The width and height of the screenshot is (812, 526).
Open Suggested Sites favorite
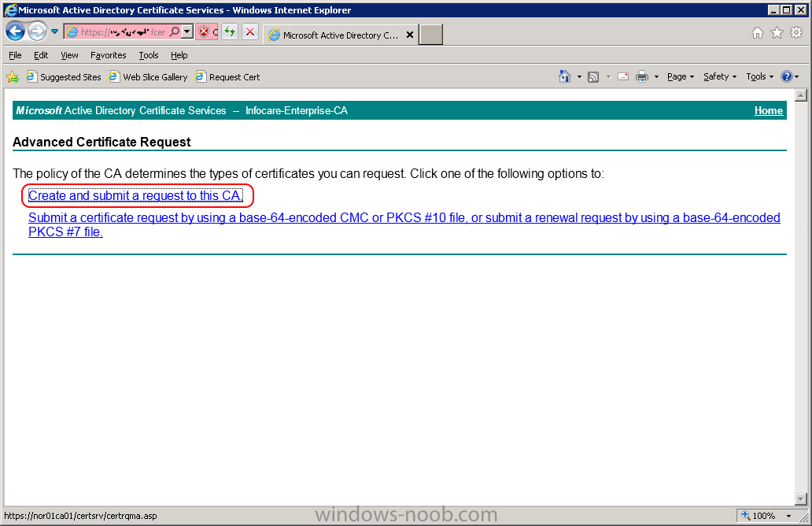[64, 76]
